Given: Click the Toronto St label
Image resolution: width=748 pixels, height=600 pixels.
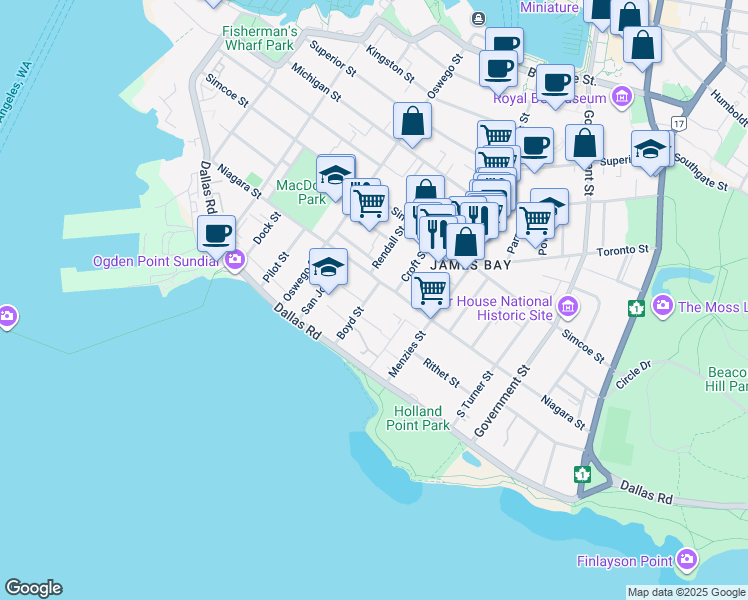Looking at the screenshot, I should pyautogui.click(x=623, y=250).
